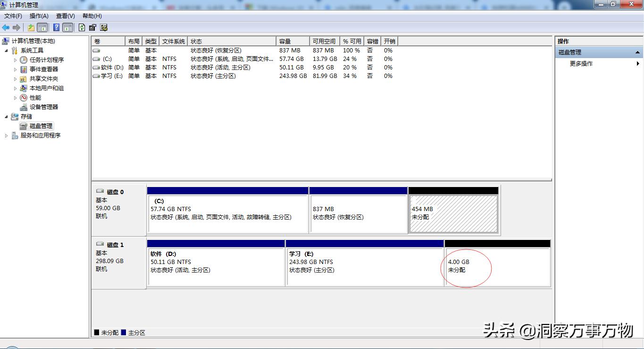Click the blue question-mark Help toolbar icon

coord(57,27)
